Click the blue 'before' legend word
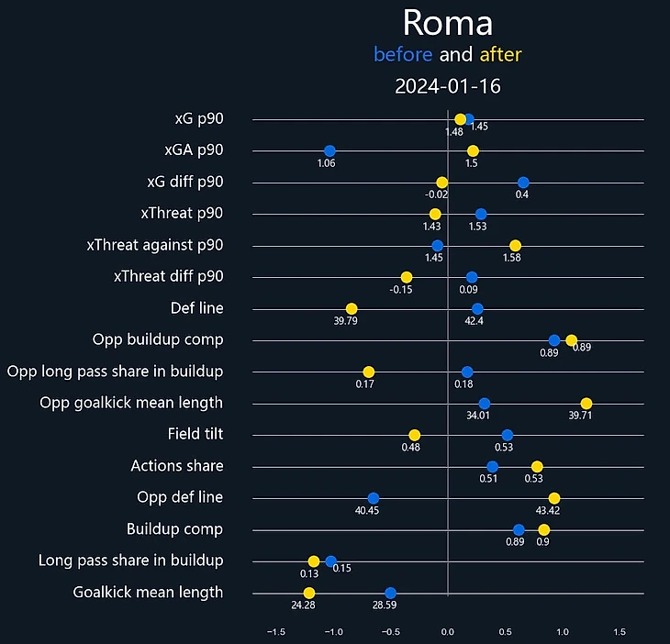The height and width of the screenshot is (644, 670). [403, 55]
